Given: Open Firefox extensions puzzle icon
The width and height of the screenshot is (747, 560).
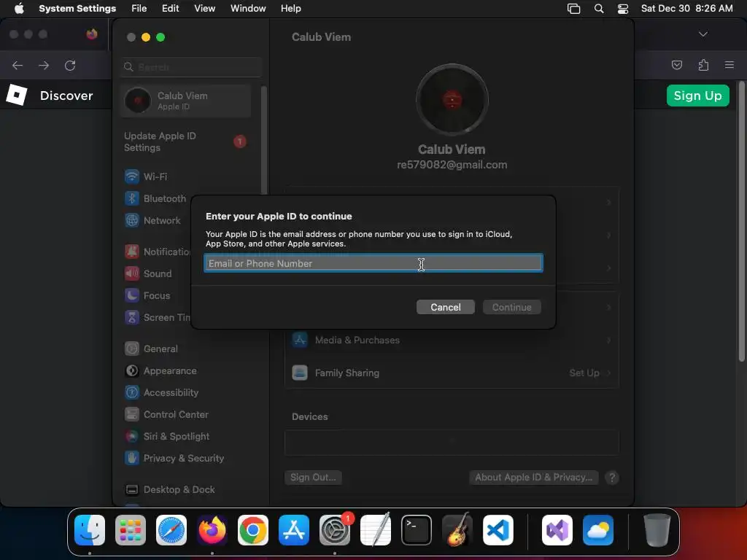Looking at the screenshot, I should [x=703, y=65].
